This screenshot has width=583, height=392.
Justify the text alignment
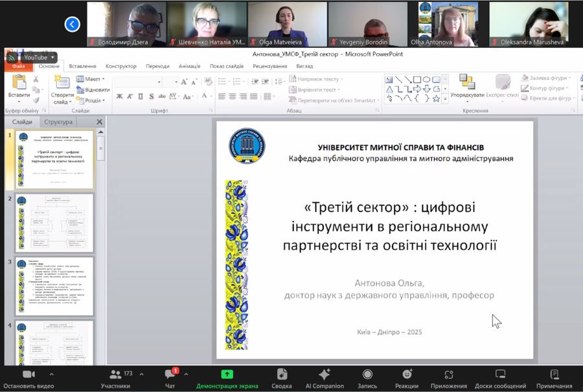coord(253,97)
